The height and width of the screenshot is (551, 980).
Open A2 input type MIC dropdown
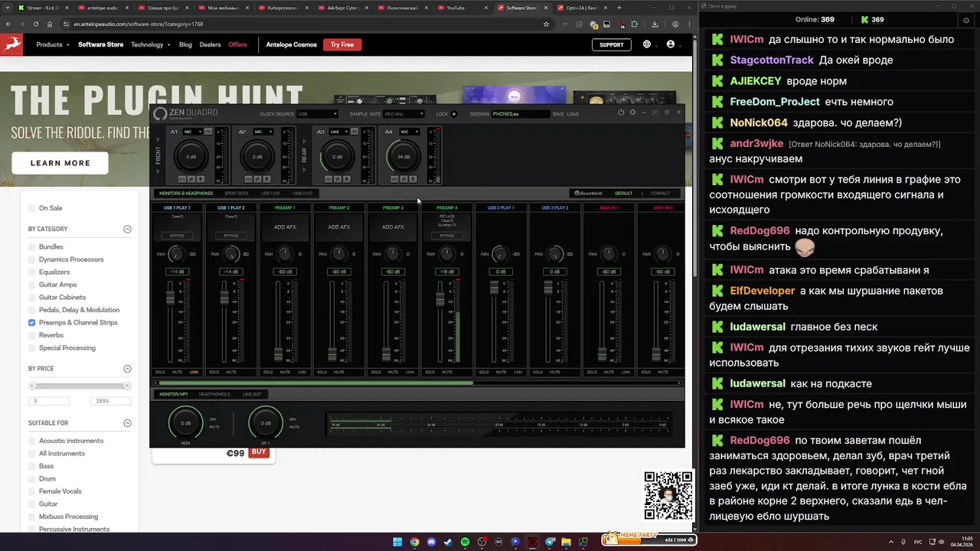(263, 132)
